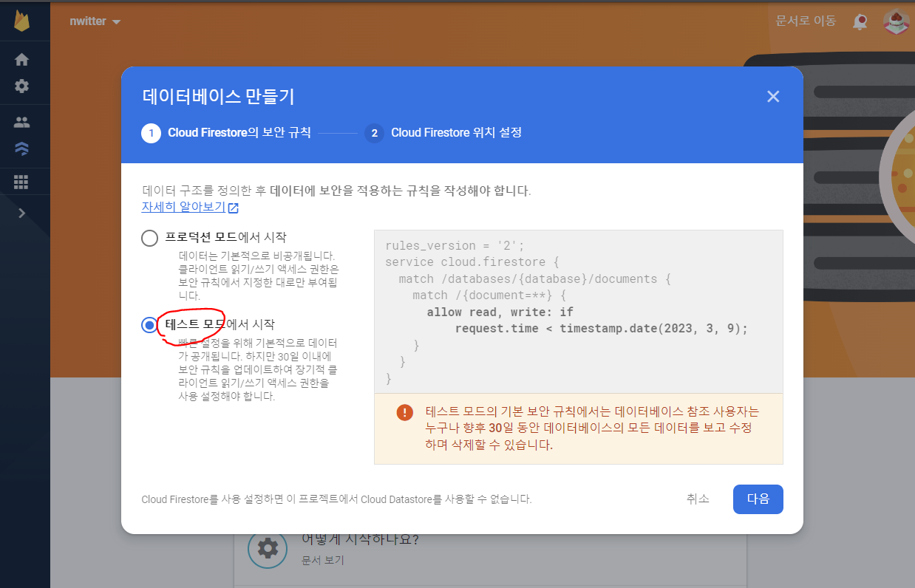Click the service cloud.firestore line
Viewport: 915px width, 588px height.
(x=474, y=262)
